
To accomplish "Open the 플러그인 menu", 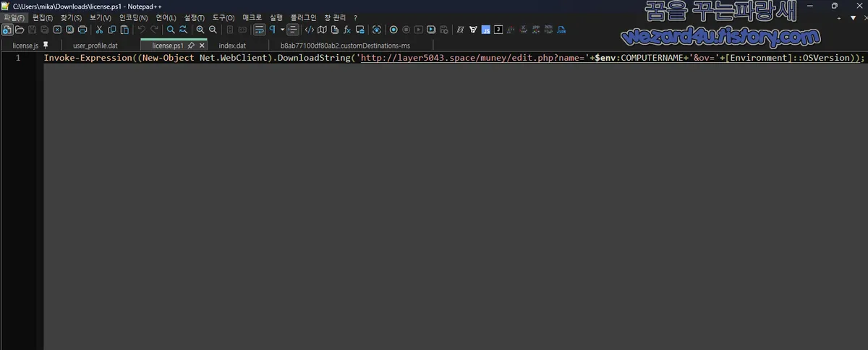I will click(x=303, y=17).
